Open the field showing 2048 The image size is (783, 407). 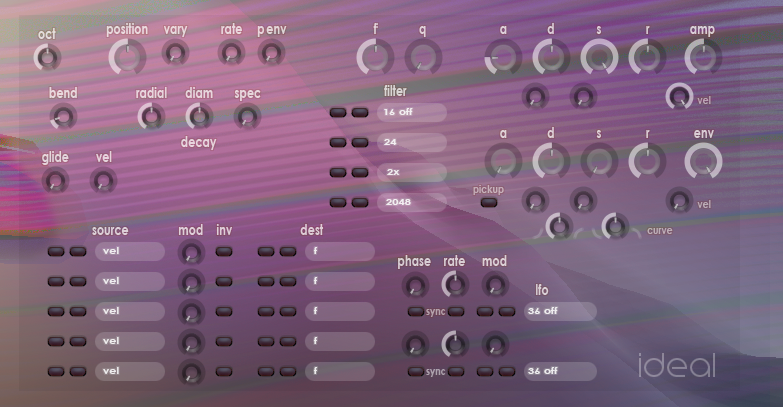[412, 202]
